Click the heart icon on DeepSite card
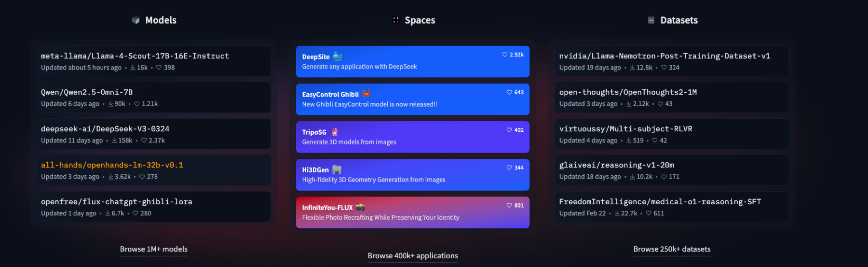This screenshot has width=868, height=267. [x=504, y=55]
